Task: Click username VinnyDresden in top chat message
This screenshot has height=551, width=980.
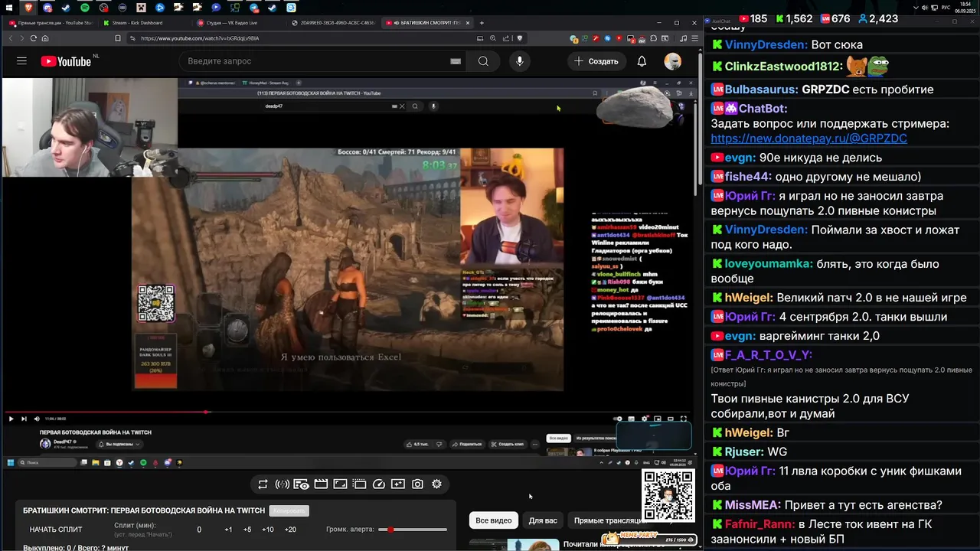Action: [x=766, y=45]
